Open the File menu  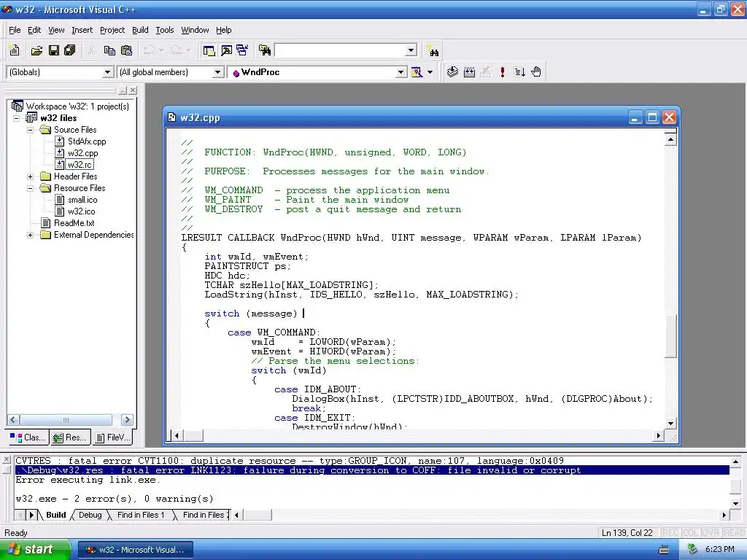15,30
